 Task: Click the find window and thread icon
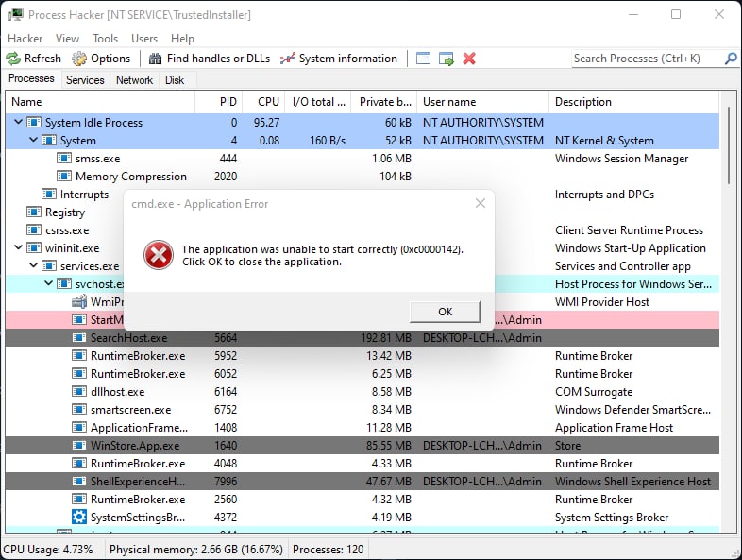(x=447, y=59)
